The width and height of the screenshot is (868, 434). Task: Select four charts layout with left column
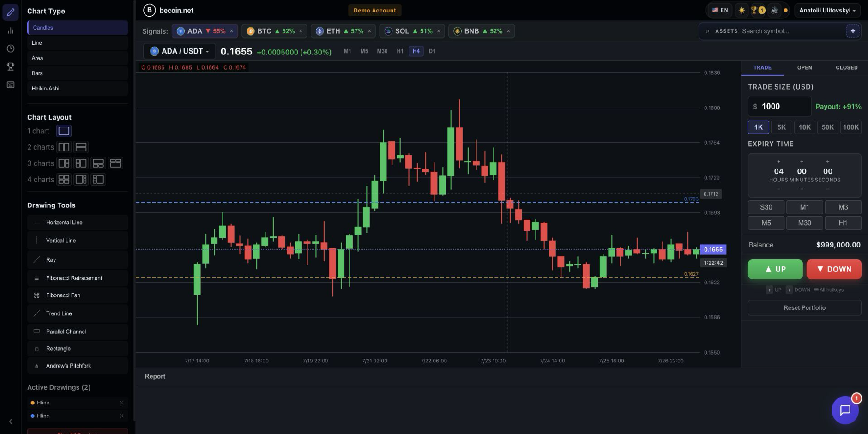[98, 180]
